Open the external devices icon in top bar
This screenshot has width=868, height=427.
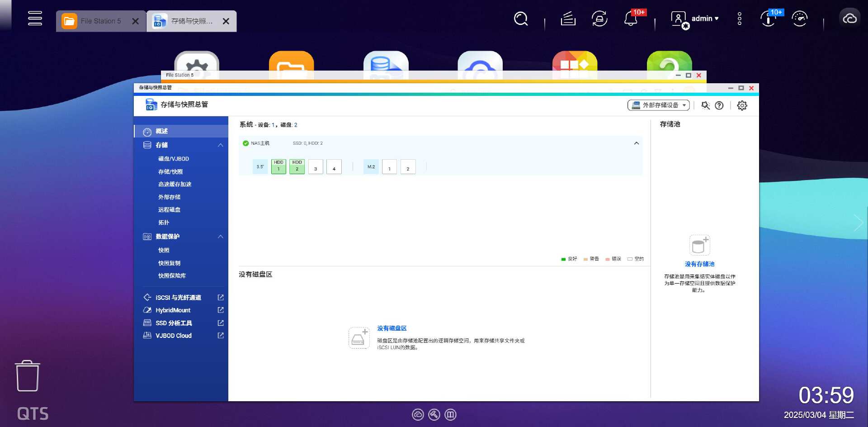pos(599,19)
